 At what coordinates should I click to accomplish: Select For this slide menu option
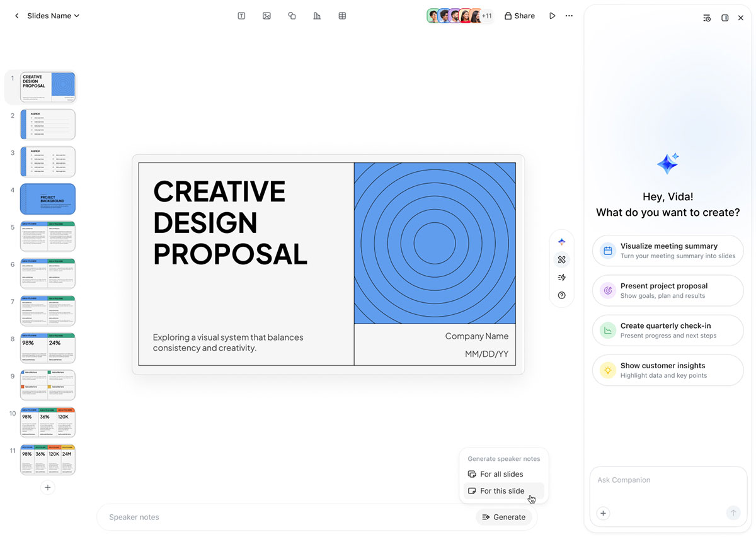[503, 491]
